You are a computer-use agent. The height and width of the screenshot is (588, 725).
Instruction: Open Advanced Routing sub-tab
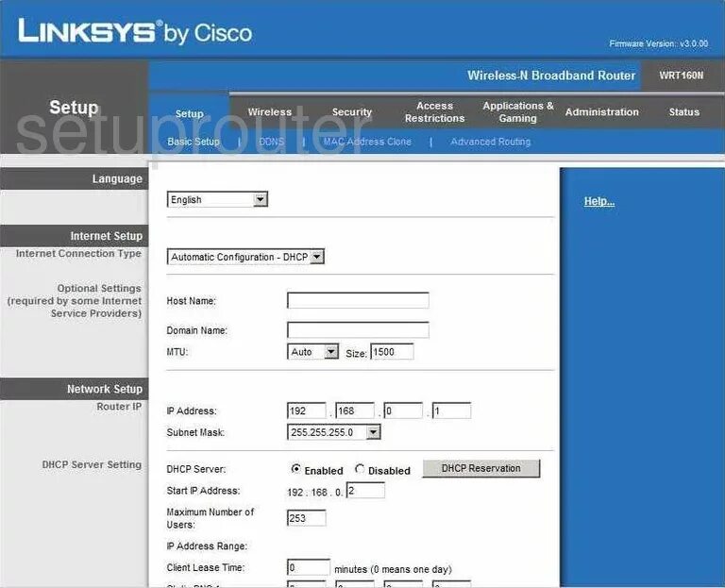click(491, 142)
